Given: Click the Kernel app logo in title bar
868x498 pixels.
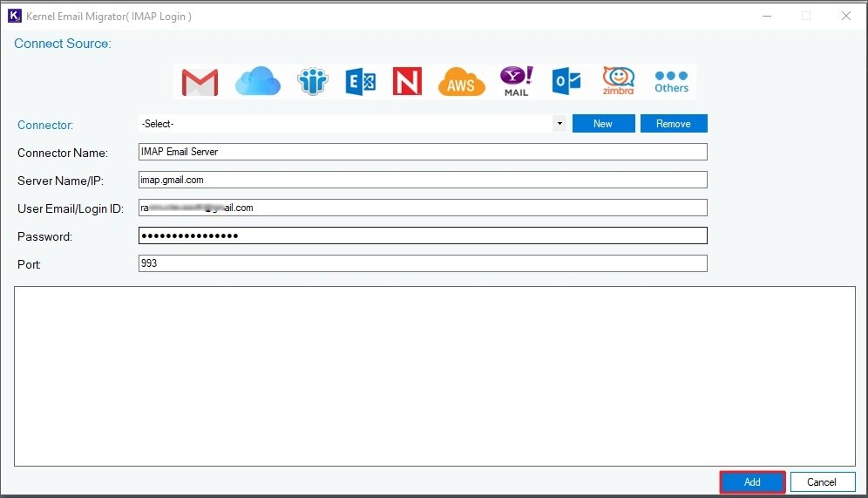Looking at the screenshot, I should point(14,16).
